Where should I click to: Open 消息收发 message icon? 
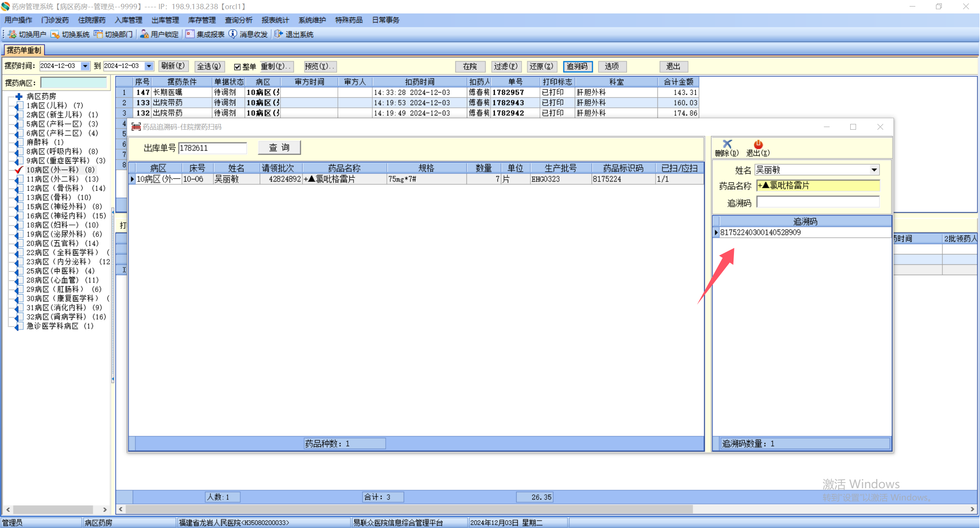pyautogui.click(x=233, y=34)
